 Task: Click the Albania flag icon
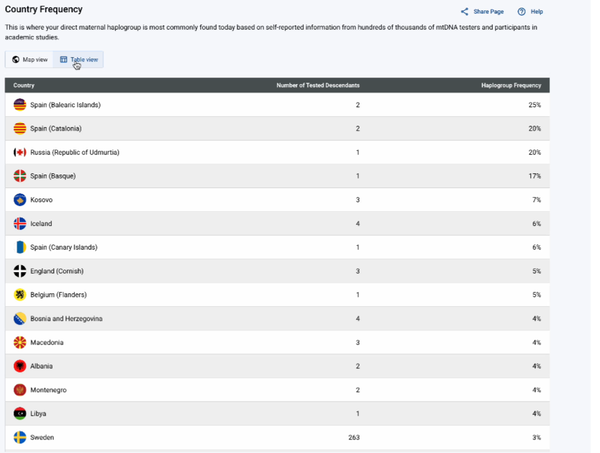(20, 366)
